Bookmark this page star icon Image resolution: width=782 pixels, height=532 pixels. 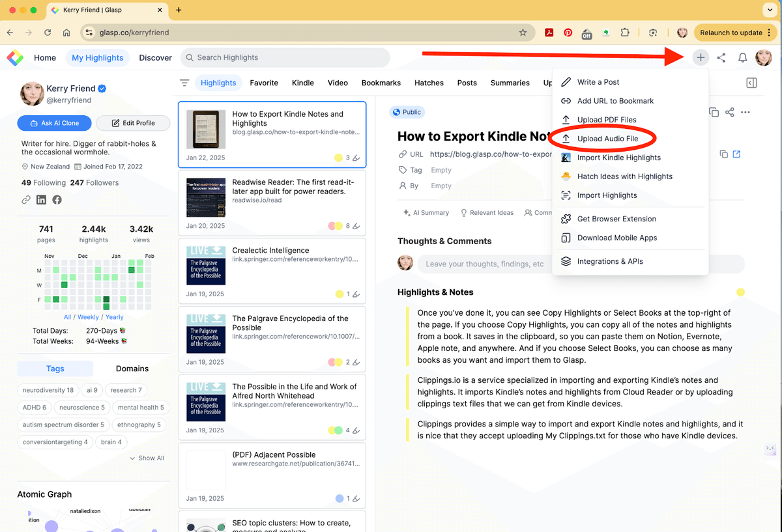pos(523,33)
